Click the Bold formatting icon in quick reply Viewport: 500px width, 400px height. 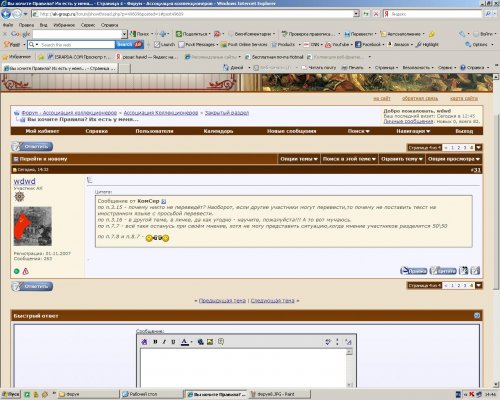click(x=155, y=342)
